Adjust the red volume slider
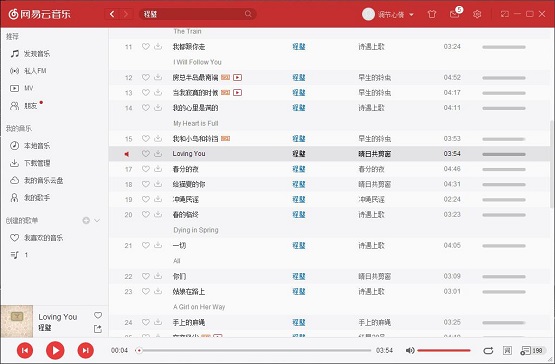This screenshot has width=555, height=364. tap(444, 351)
